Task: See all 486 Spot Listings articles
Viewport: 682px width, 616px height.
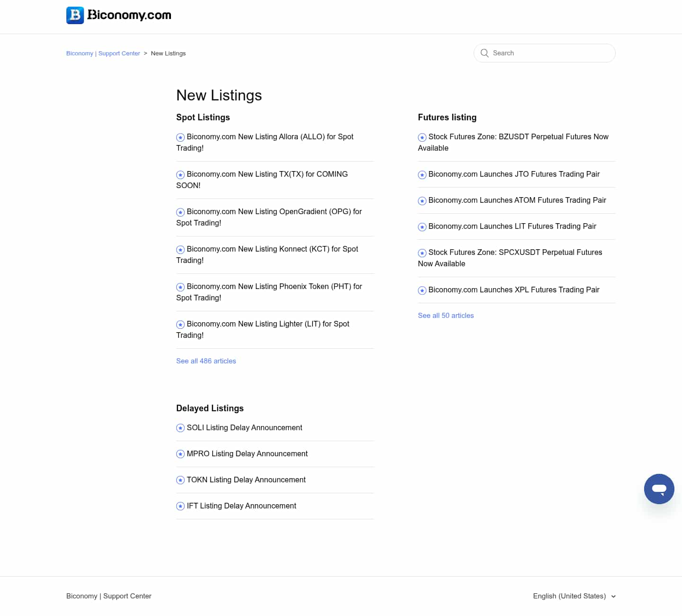Action: tap(206, 361)
